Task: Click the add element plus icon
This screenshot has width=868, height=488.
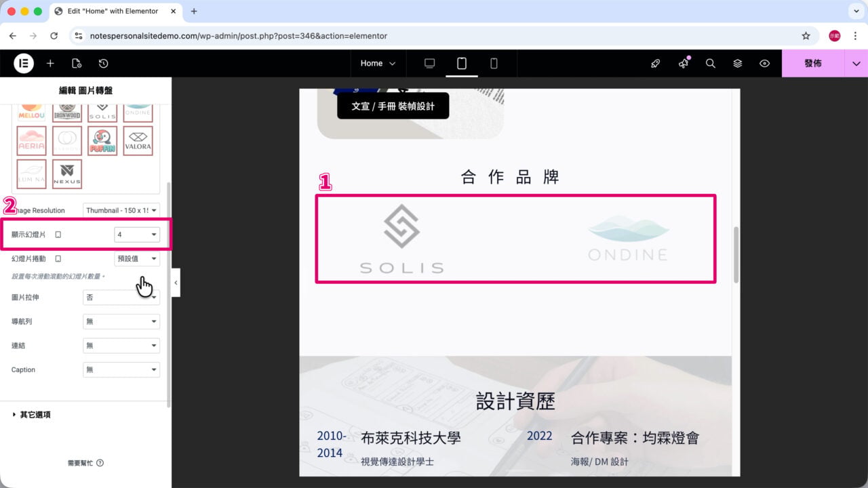Action: click(x=50, y=63)
